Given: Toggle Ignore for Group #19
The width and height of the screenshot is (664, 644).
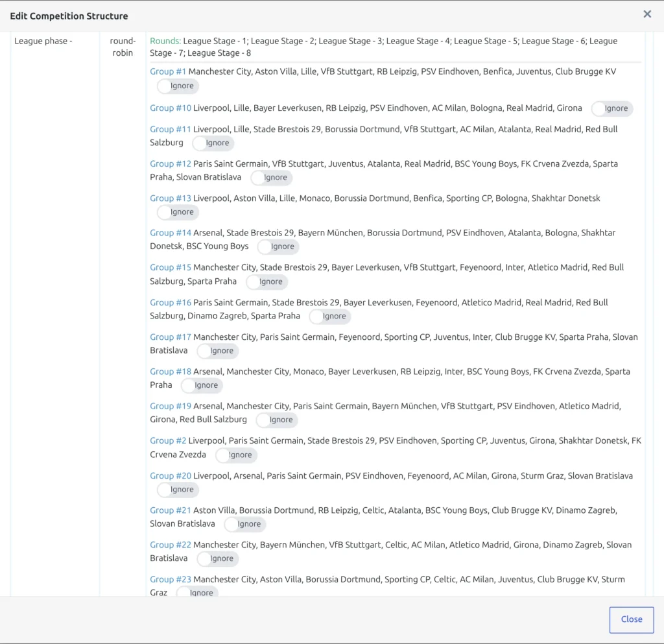Looking at the screenshot, I should click(x=277, y=420).
